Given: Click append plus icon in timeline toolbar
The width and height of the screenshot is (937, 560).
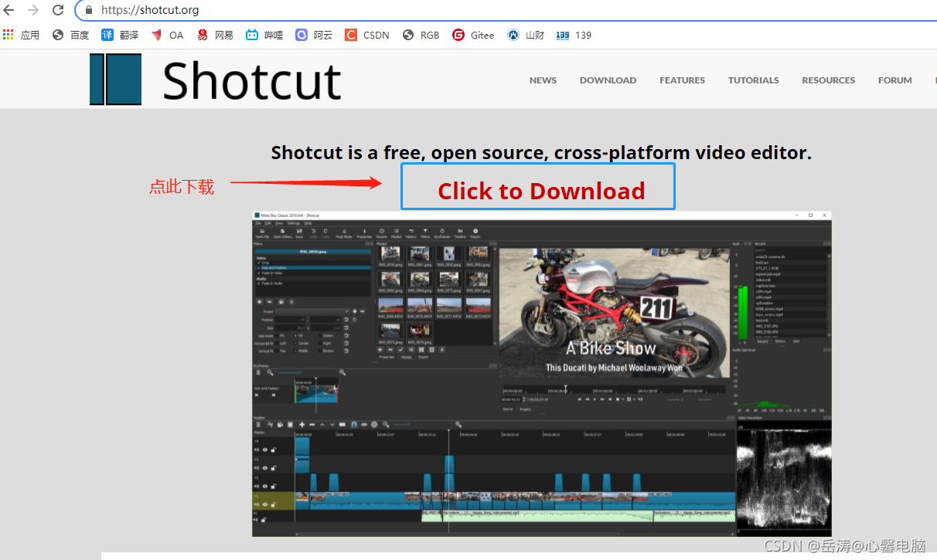Looking at the screenshot, I should [302, 424].
